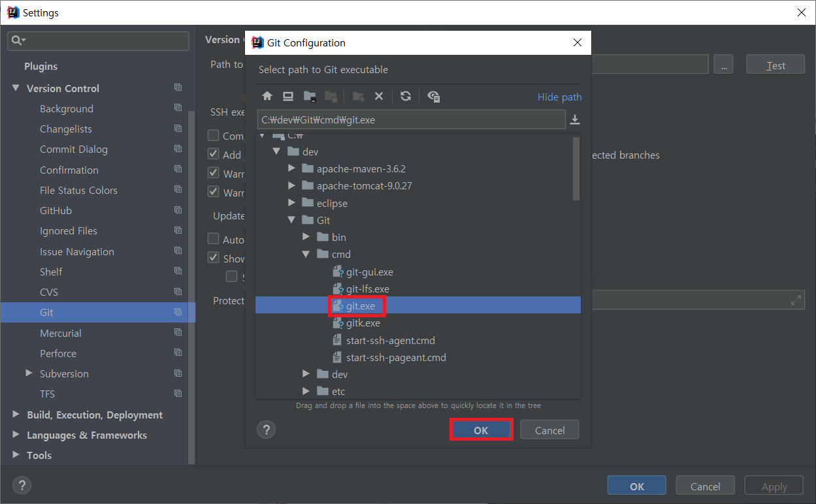816x504 pixels.
Task: Collapse the Version Control section
Action: pos(16,87)
